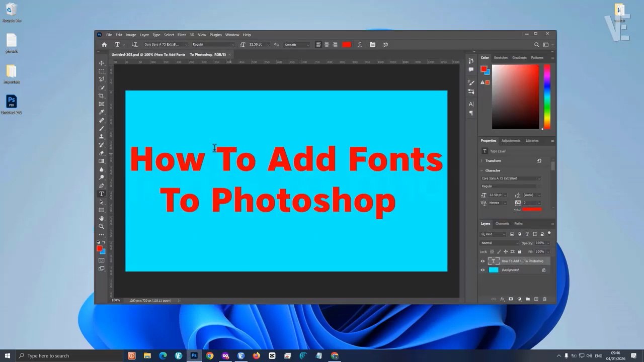Image resolution: width=644 pixels, height=362 pixels.
Task: Add a layer mask
Action: 511,299
